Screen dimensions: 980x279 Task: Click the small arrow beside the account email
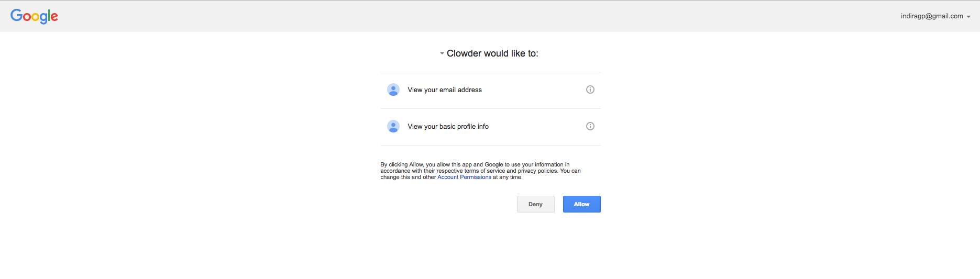click(x=968, y=17)
